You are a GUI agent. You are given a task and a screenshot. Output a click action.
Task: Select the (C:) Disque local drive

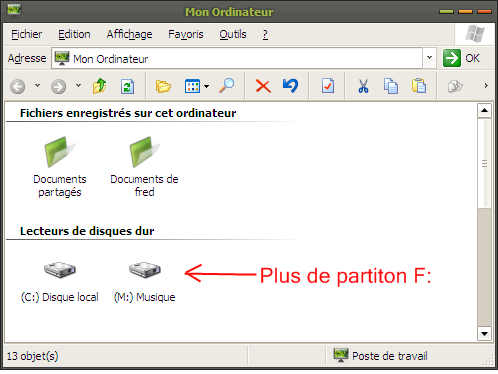click(60, 282)
